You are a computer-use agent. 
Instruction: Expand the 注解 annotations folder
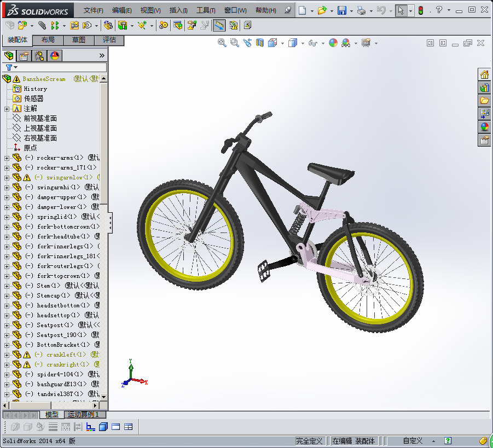pyautogui.click(x=7, y=109)
